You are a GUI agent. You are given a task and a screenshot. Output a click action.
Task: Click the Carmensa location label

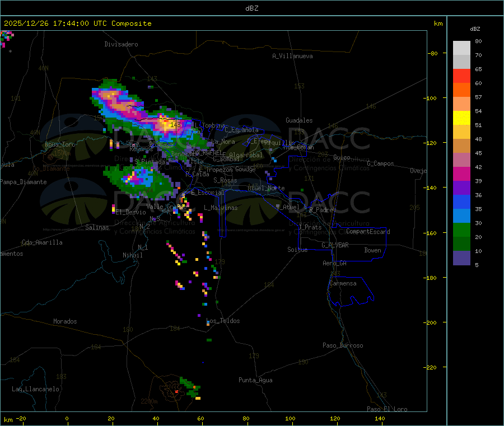pos(343,283)
